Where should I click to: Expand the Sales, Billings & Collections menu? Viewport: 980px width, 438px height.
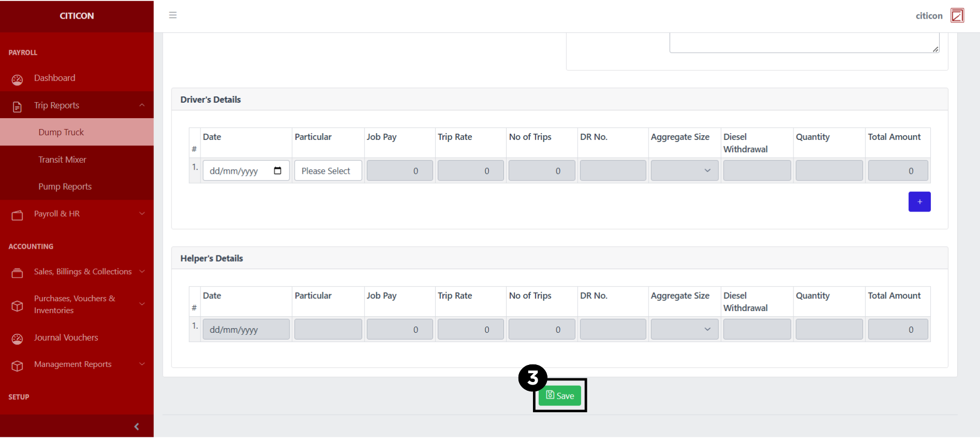coord(141,272)
